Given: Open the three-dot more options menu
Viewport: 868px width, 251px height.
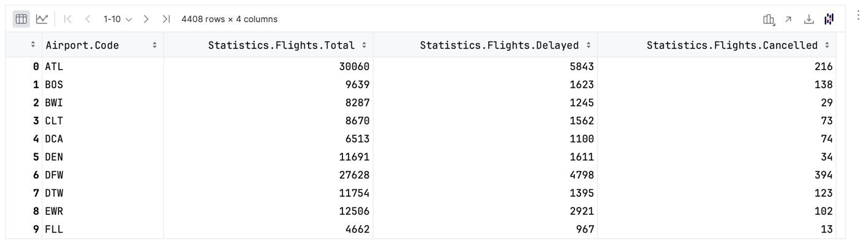Looking at the screenshot, I should 858,15.
